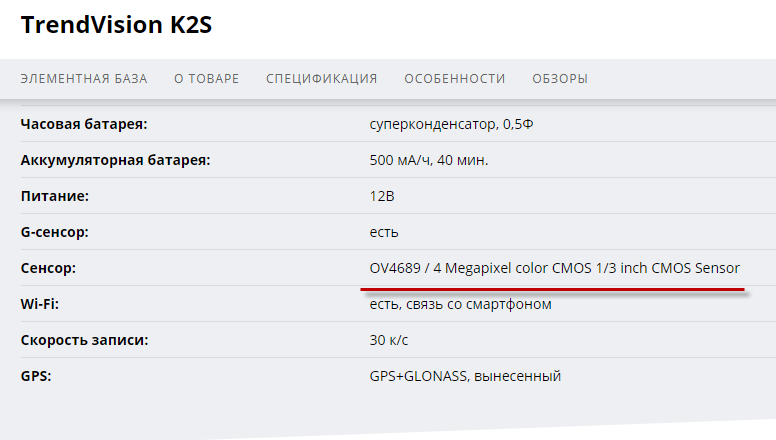Select the СПЕЦИФИКАЦИЯ tab
Image resolution: width=776 pixels, height=440 pixels.
point(322,79)
